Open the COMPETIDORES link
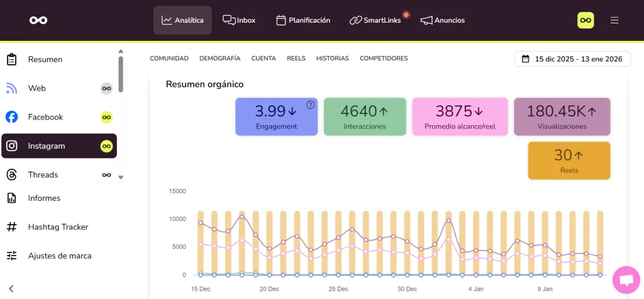 [x=384, y=59]
